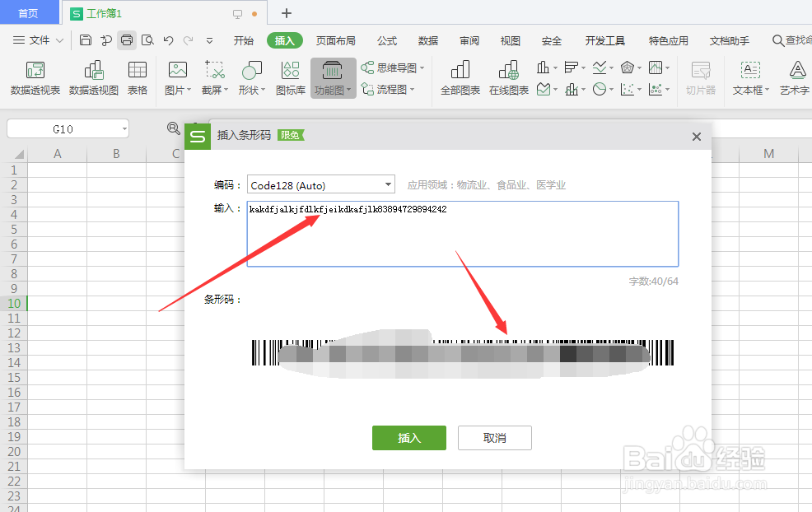Click the 全部图表 all charts icon
The height and width of the screenshot is (512, 812).
coord(460,77)
